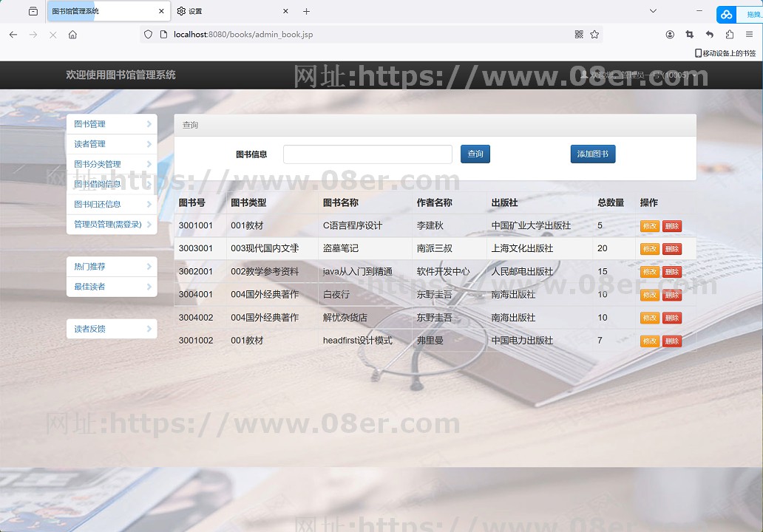Open the browser home page

tap(72, 35)
